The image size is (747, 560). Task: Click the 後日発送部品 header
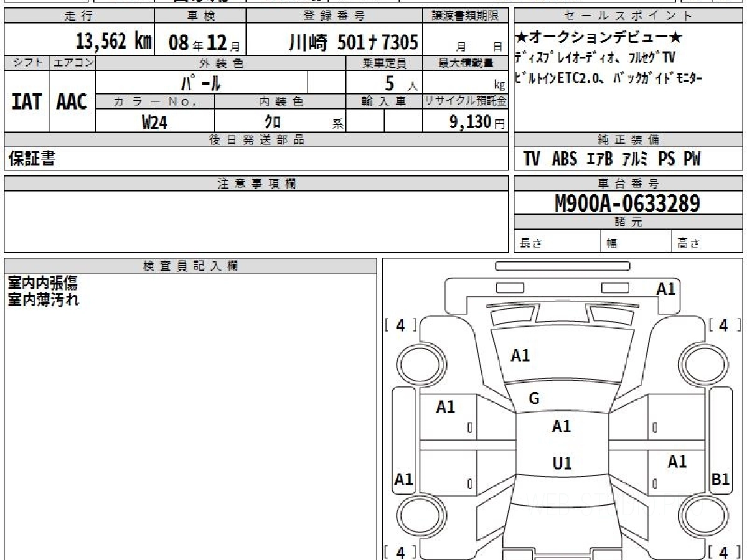pyautogui.click(x=256, y=140)
